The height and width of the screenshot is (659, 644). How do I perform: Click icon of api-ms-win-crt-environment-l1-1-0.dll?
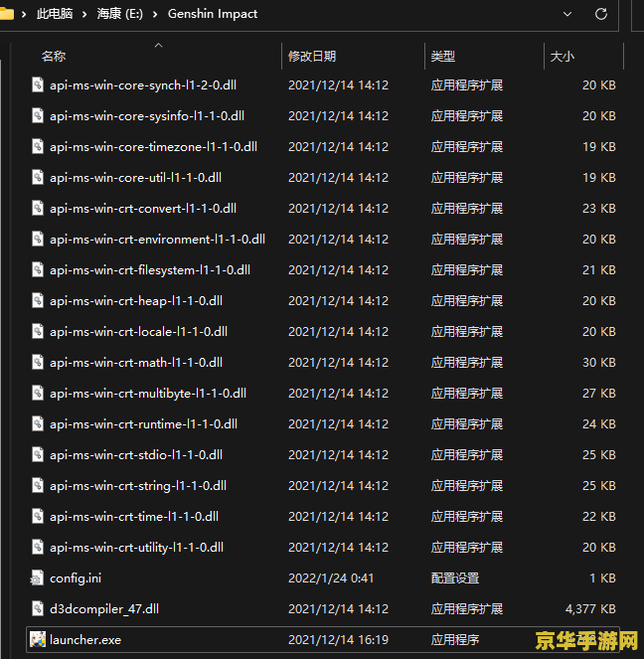pos(38,239)
